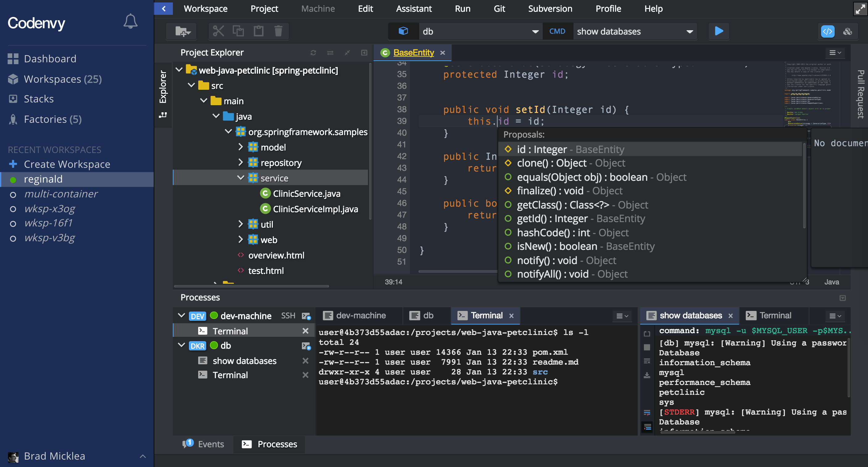This screenshot has height=467, width=868.
Task: Click the Assistant menu item
Action: pyautogui.click(x=413, y=9)
